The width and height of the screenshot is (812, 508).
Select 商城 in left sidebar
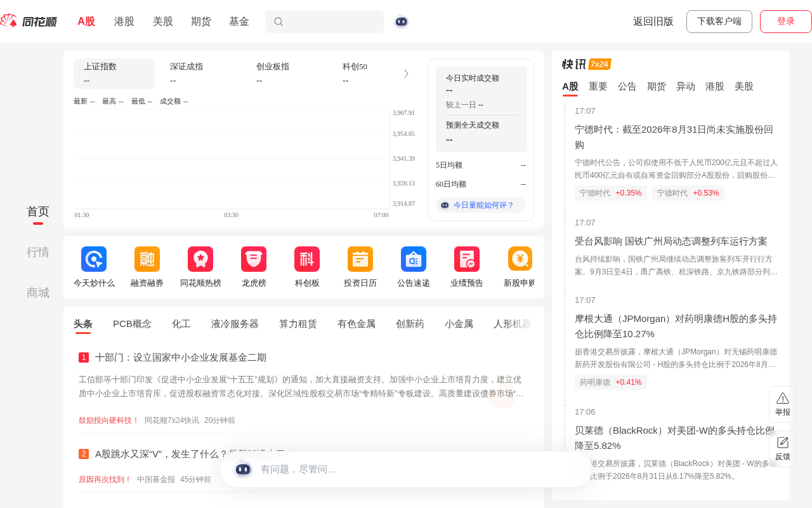(38, 293)
